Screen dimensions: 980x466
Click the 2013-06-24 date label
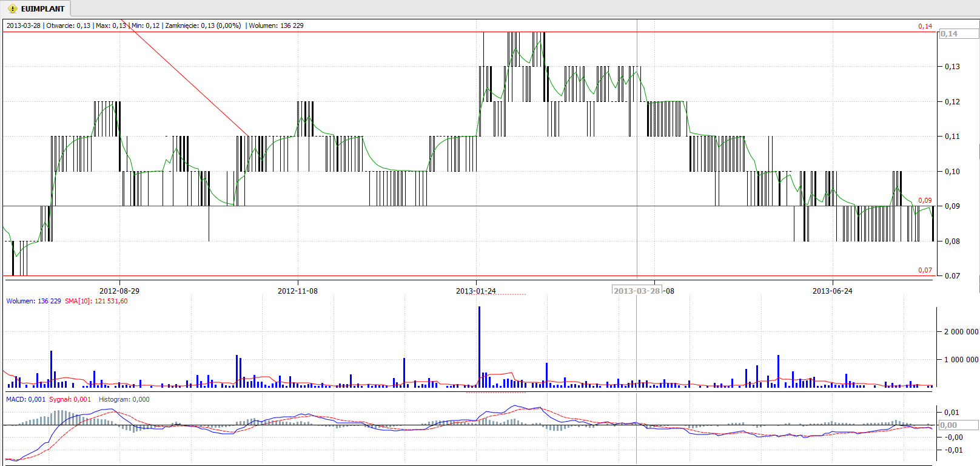pos(833,291)
